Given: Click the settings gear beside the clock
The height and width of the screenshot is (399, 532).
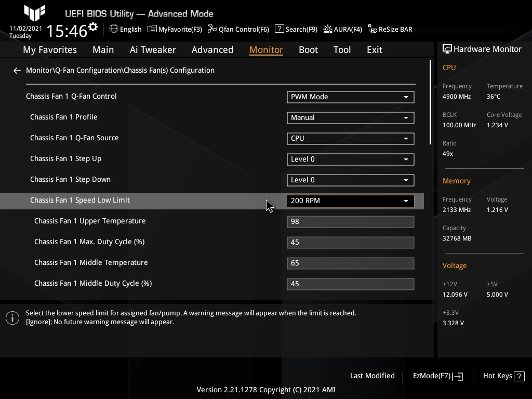Looking at the screenshot, I should pyautogui.click(x=93, y=27).
